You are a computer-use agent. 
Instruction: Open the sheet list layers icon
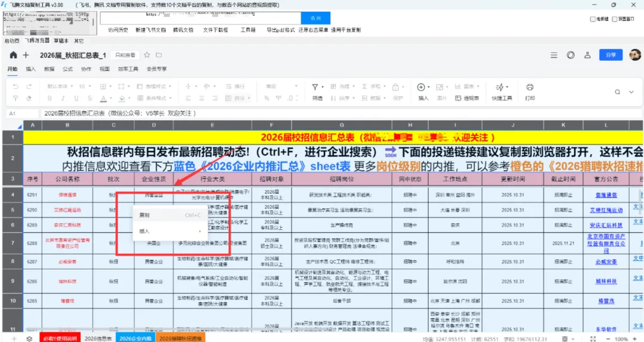pyautogui.click(x=30, y=338)
